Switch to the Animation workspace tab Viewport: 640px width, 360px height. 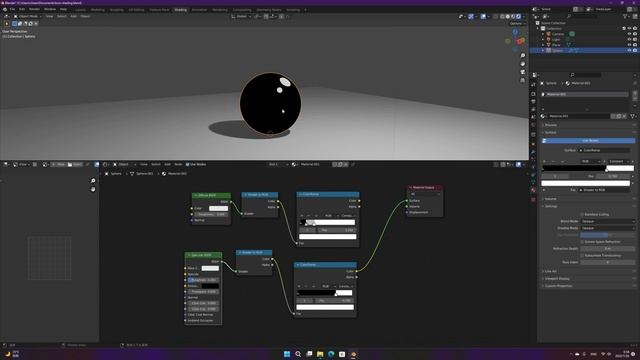(199, 9)
